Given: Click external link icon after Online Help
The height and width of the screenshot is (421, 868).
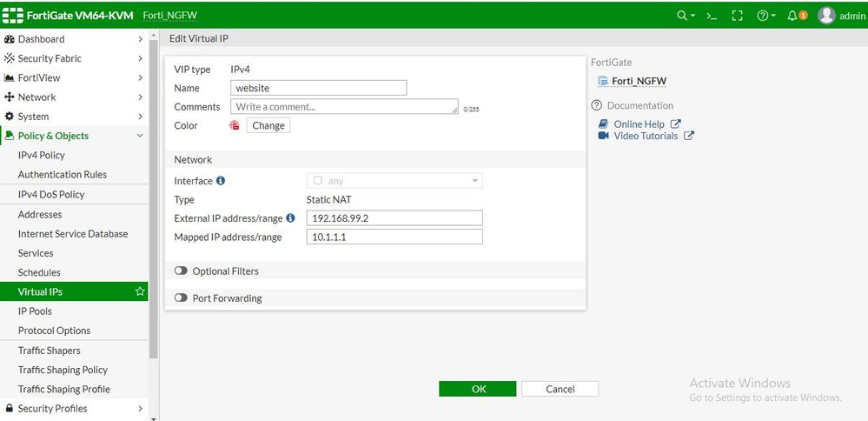Looking at the screenshot, I should (675, 124).
